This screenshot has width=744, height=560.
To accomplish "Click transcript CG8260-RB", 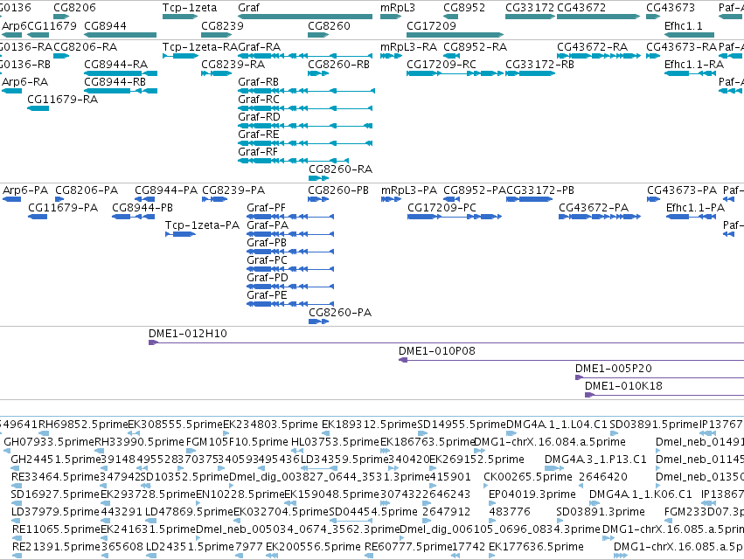I will pyautogui.click(x=318, y=73).
